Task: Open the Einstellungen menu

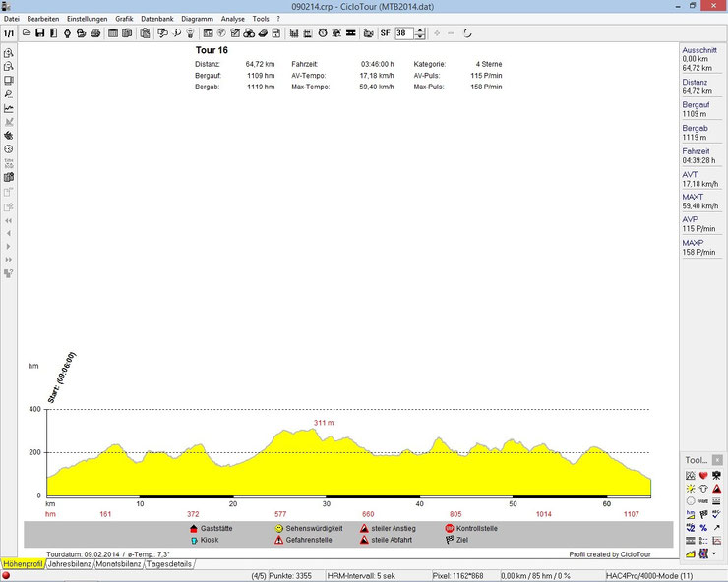Action: coord(87,19)
